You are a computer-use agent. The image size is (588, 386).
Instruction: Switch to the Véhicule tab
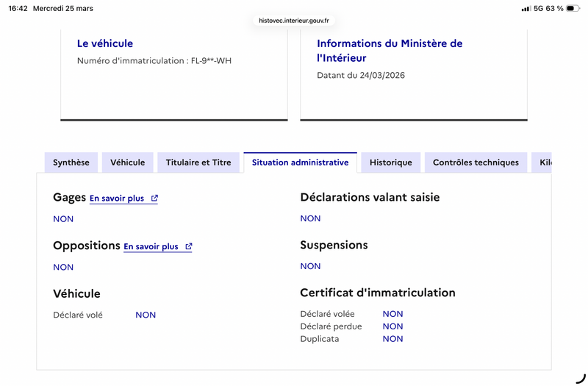pyautogui.click(x=128, y=162)
